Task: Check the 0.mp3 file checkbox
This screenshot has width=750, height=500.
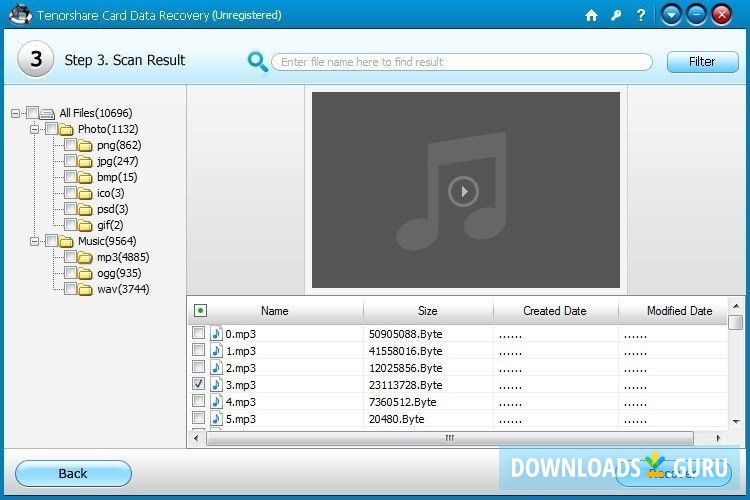Action: coord(199,333)
